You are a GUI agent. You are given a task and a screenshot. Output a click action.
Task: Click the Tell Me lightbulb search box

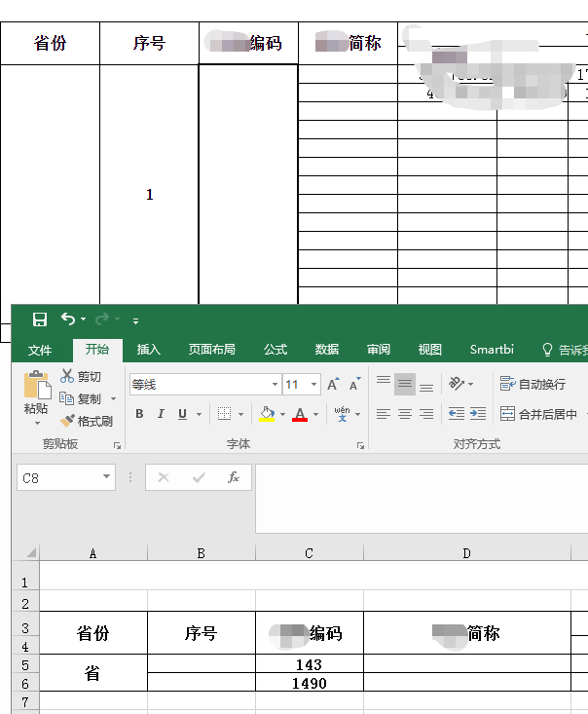[x=565, y=350]
